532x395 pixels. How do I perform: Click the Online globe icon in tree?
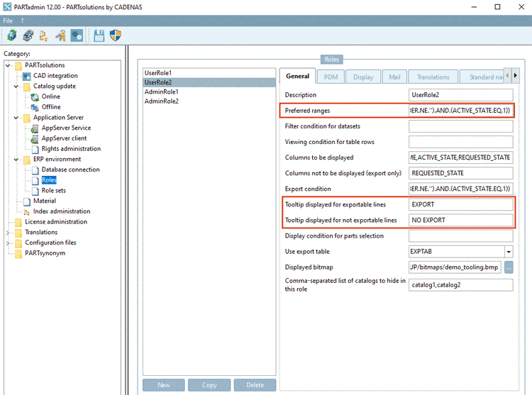coord(35,97)
